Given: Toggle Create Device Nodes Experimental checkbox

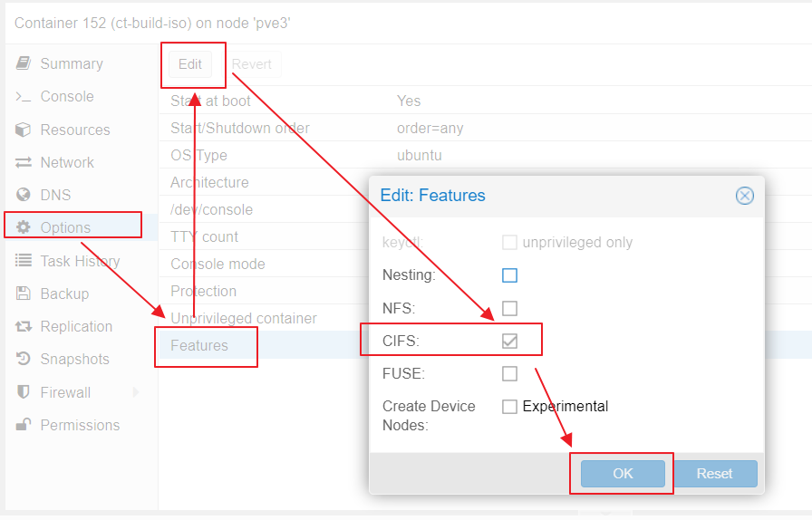Looking at the screenshot, I should pos(509,407).
